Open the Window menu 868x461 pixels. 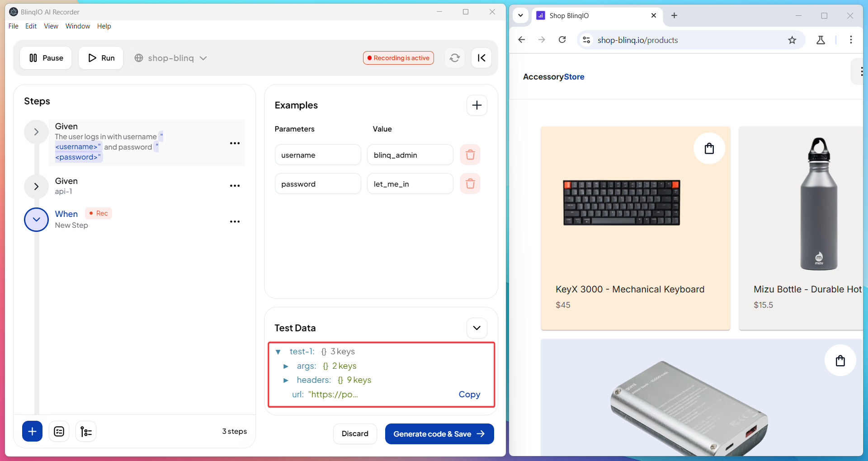click(77, 26)
